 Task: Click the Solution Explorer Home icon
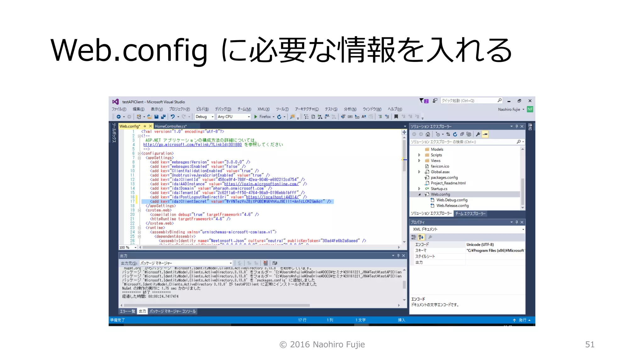point(428,134)
